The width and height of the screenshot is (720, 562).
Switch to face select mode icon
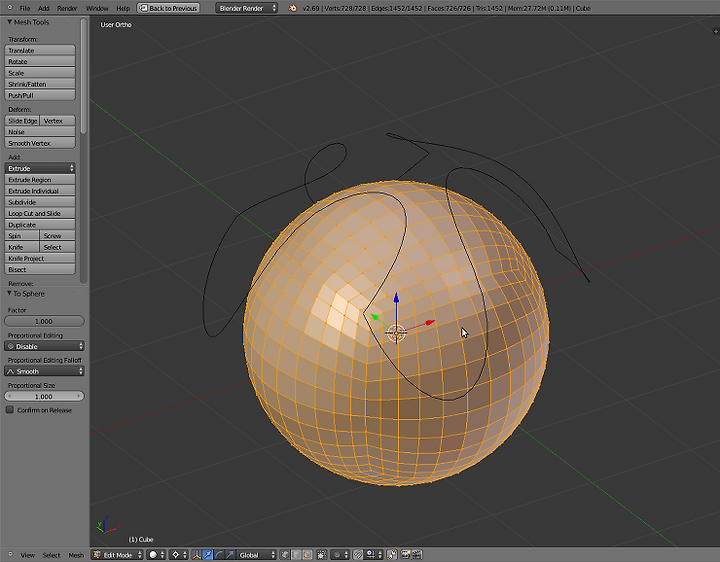307,555
